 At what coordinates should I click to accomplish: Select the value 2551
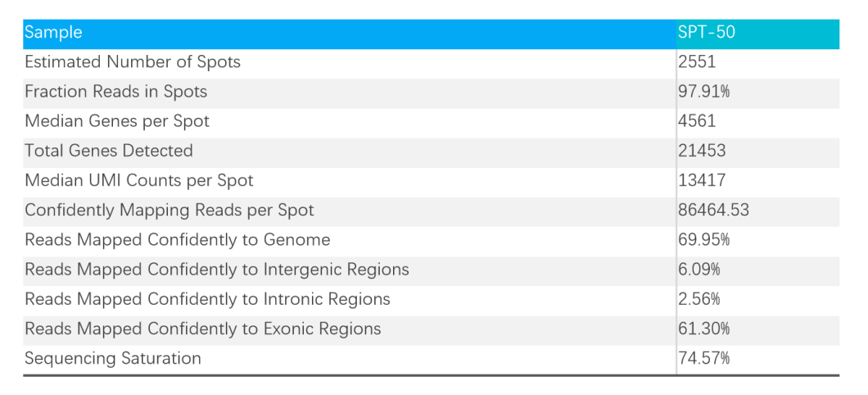[x=697, y=62]
